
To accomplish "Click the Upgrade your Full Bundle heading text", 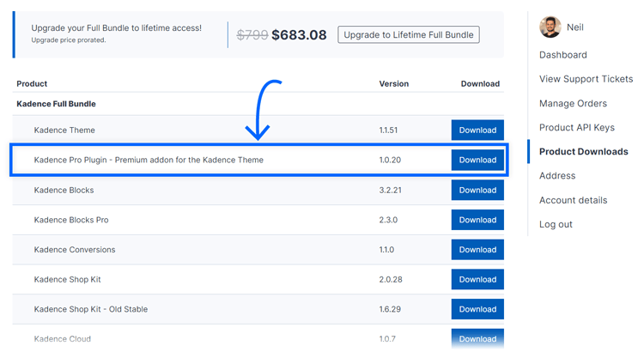I will (x=116, y=28).
